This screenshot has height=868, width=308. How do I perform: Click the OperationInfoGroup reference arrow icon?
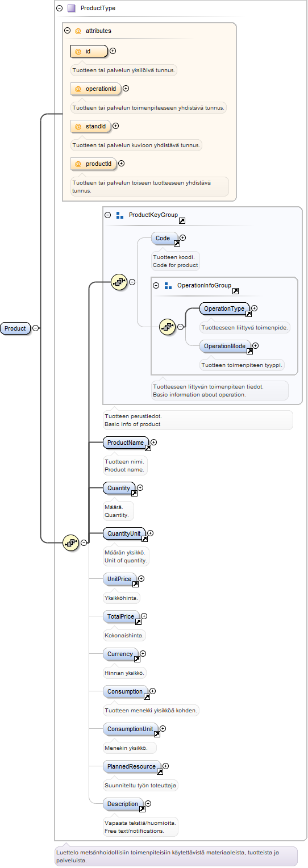235,289
